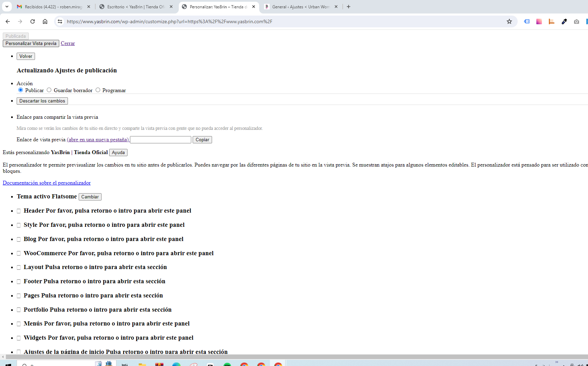Viewport: 588px width, 366px height.
Task: Click the Personalizar Vista previa button
Action: 31,43
